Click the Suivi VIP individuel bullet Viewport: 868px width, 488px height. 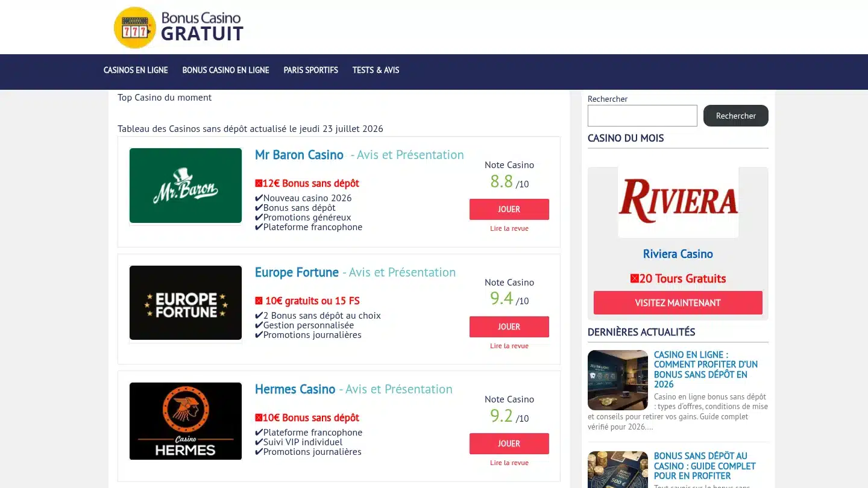[298, 442]
